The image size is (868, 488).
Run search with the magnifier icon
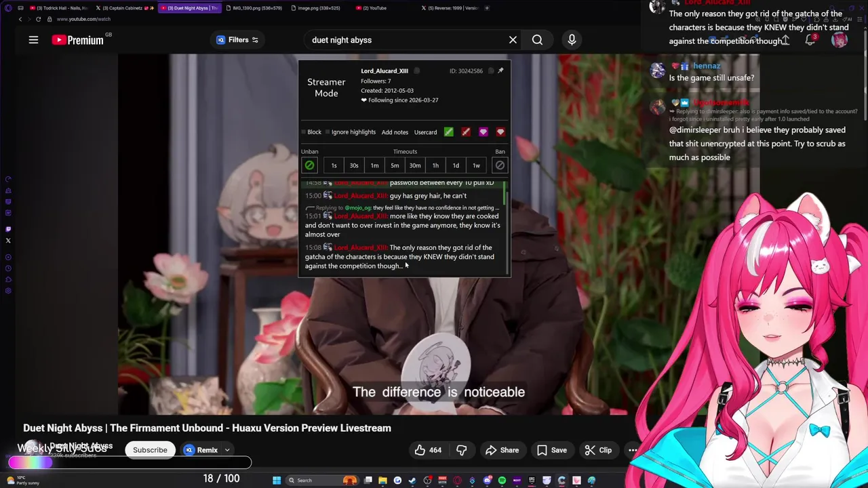point(537,40)
